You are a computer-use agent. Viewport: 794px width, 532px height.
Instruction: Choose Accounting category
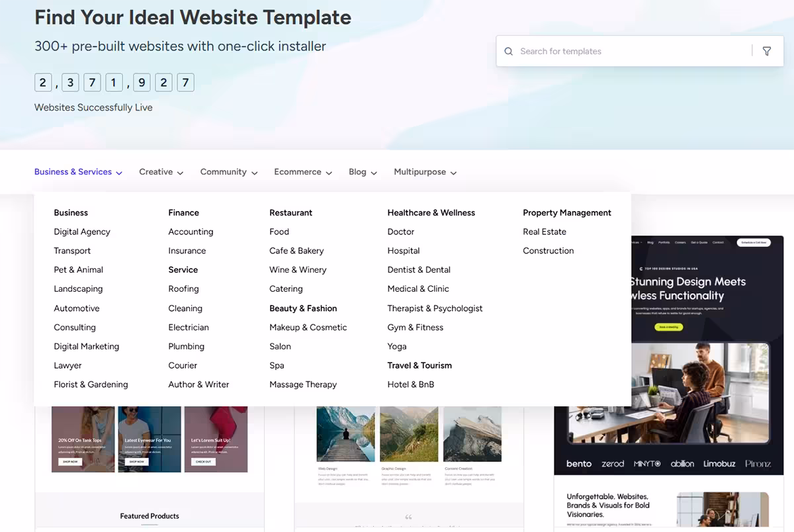click(x=191, y=232)
